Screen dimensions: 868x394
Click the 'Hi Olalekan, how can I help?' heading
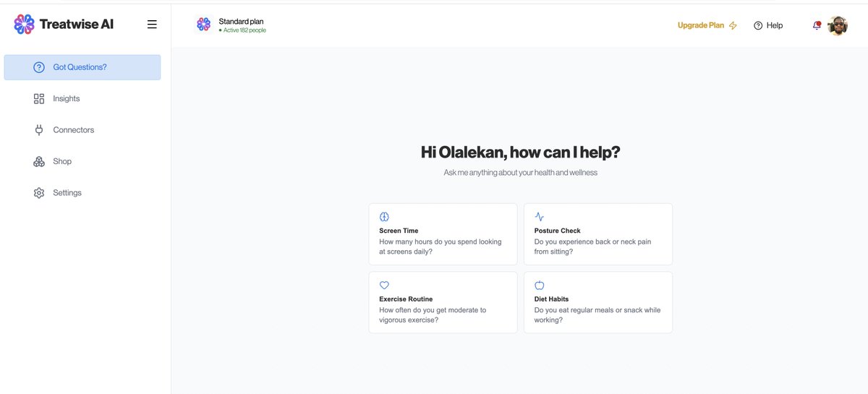[521, 152]
